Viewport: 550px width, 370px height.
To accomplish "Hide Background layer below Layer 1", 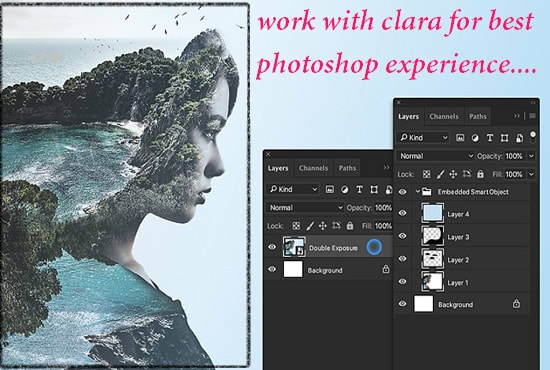I will tap(403, 303).
